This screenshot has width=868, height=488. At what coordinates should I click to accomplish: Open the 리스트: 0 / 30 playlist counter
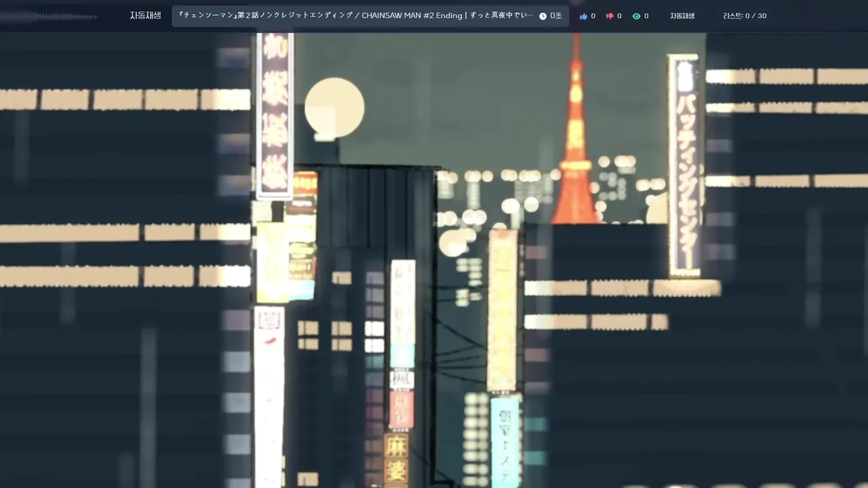click(x=745, y=16)
